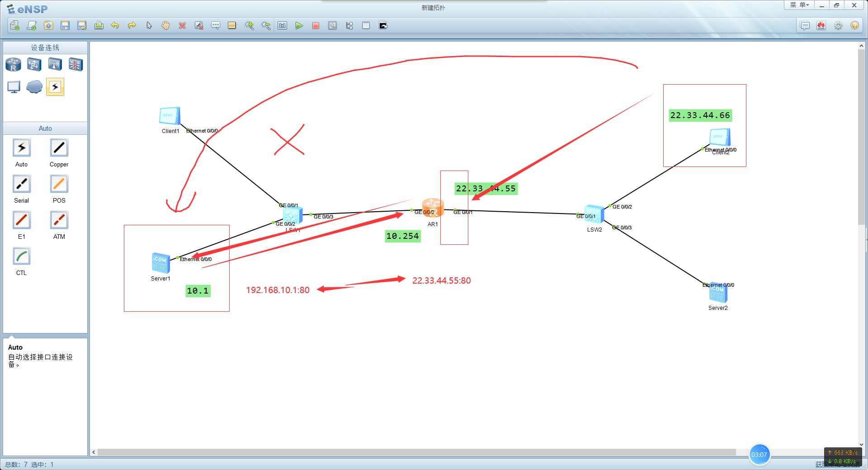Select the Switch device category

34,65
